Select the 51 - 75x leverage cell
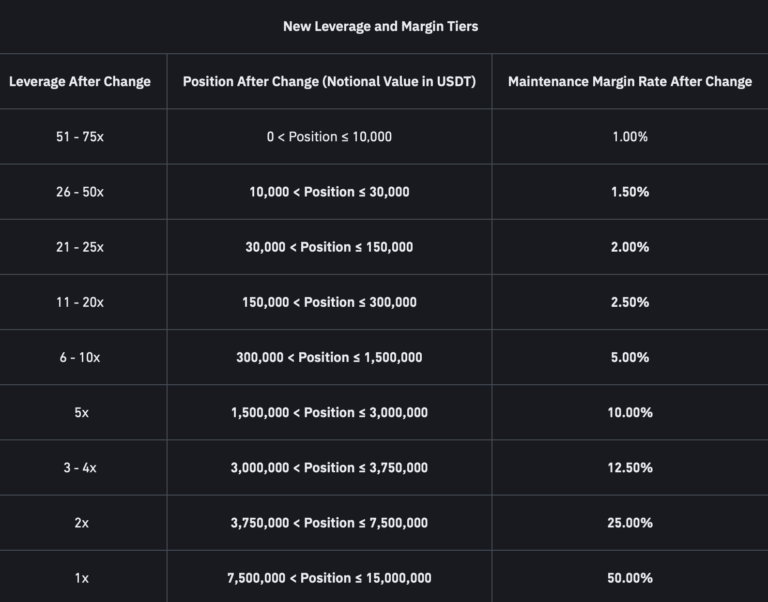The image size is (768, 602). pyautogui.click(x=80, y=136)
